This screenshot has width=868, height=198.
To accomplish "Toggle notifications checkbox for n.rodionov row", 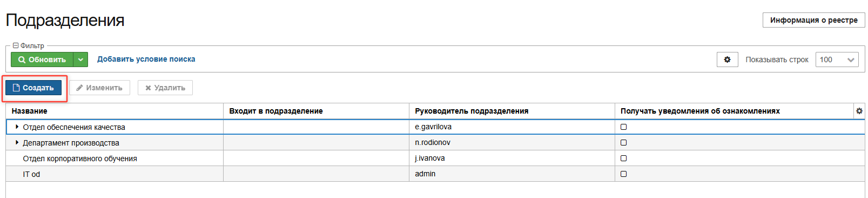I will click(x=624, y=142).
